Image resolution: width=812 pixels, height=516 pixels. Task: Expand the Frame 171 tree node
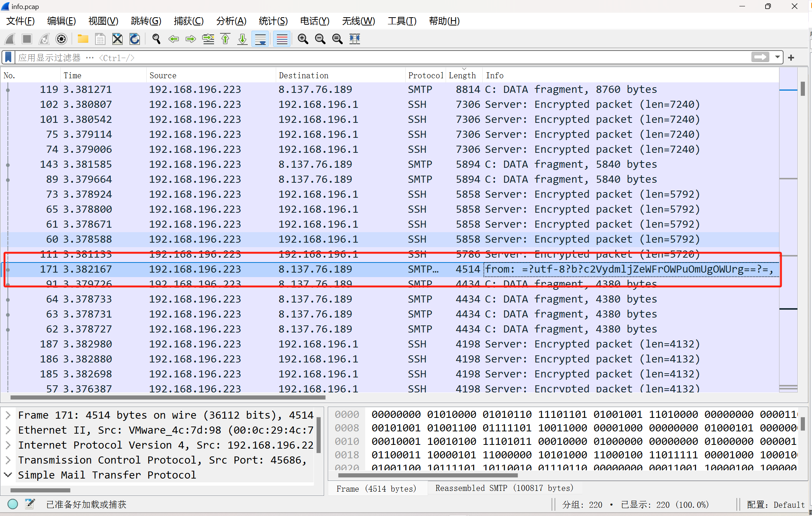pyautogui.click(x=8, y=415)
